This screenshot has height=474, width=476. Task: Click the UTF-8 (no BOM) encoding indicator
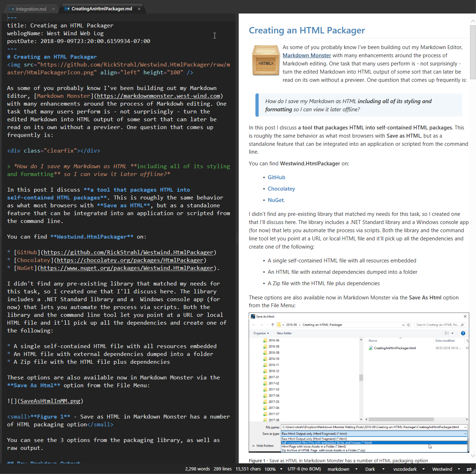tap(304, 469)
